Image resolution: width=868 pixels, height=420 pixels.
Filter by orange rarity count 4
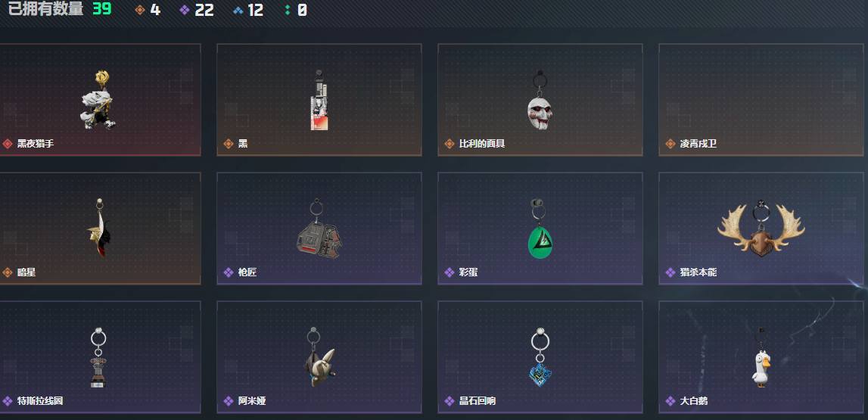coord(148,10)
